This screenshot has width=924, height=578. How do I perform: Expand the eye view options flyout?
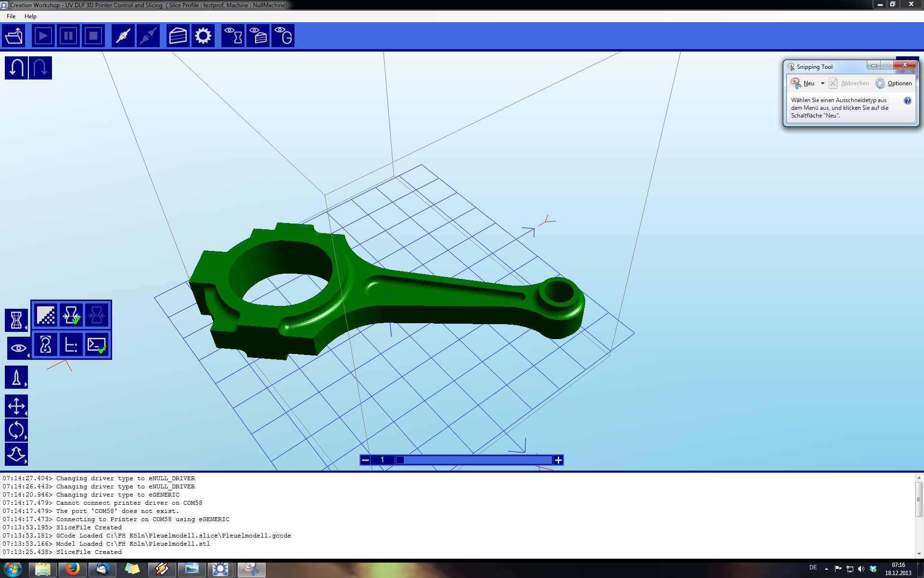point(18,348)
